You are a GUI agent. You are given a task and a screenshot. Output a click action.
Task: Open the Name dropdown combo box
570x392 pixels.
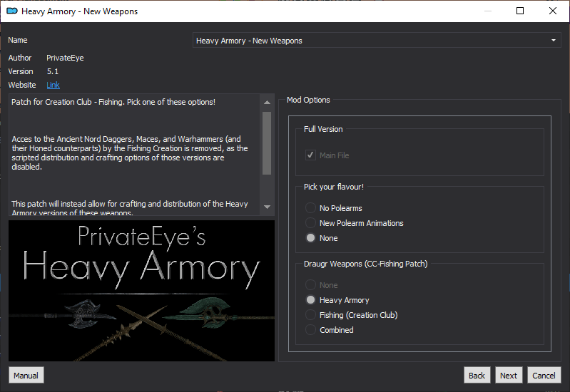click(377, 41)
